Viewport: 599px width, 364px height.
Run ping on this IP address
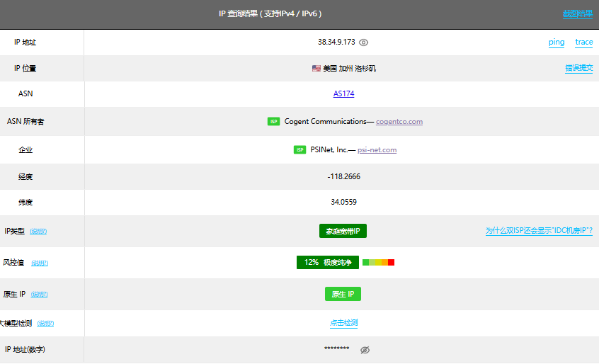[x=557, y=42]
